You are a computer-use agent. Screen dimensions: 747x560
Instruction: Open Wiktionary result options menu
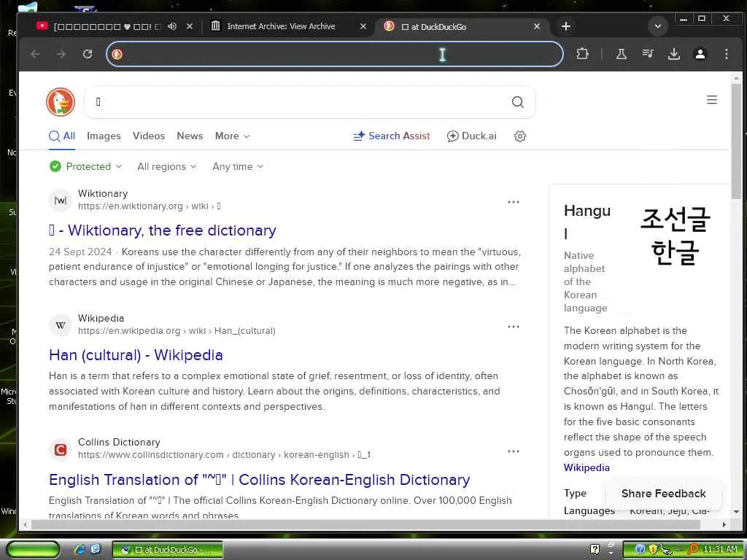tap(513, 202)
